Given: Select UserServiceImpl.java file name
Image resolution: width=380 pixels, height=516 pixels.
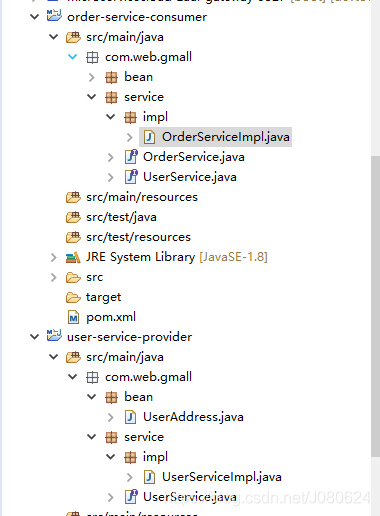Looking at the screenshot, I should pos(222,477).
